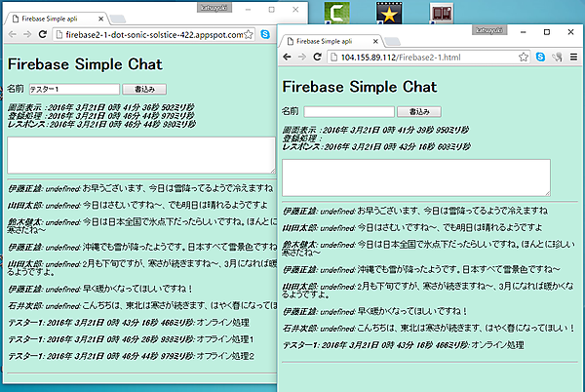Image resolution: width=585 pixels, height=392 pixels.
Task: Go back in right Chrome window
Action: [287, 57]
